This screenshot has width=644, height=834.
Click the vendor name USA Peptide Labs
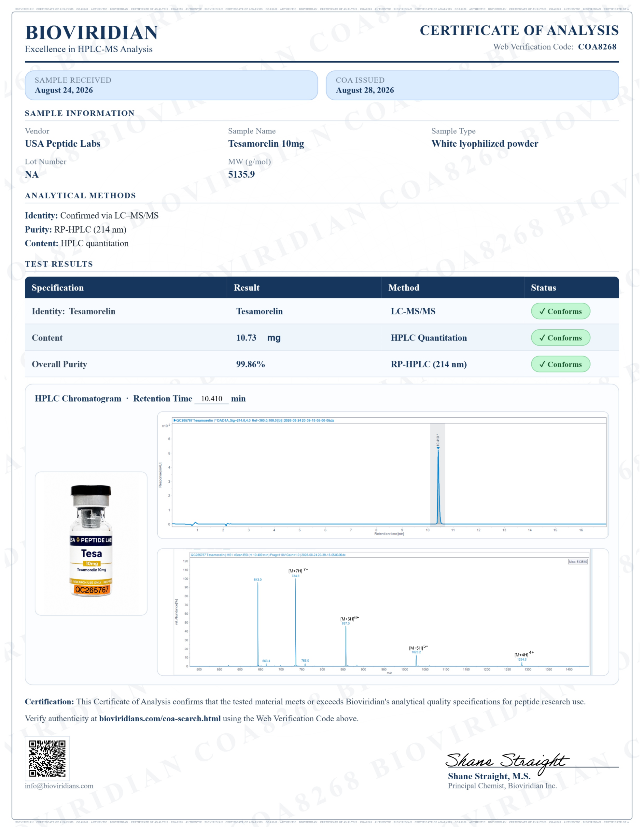63,144
